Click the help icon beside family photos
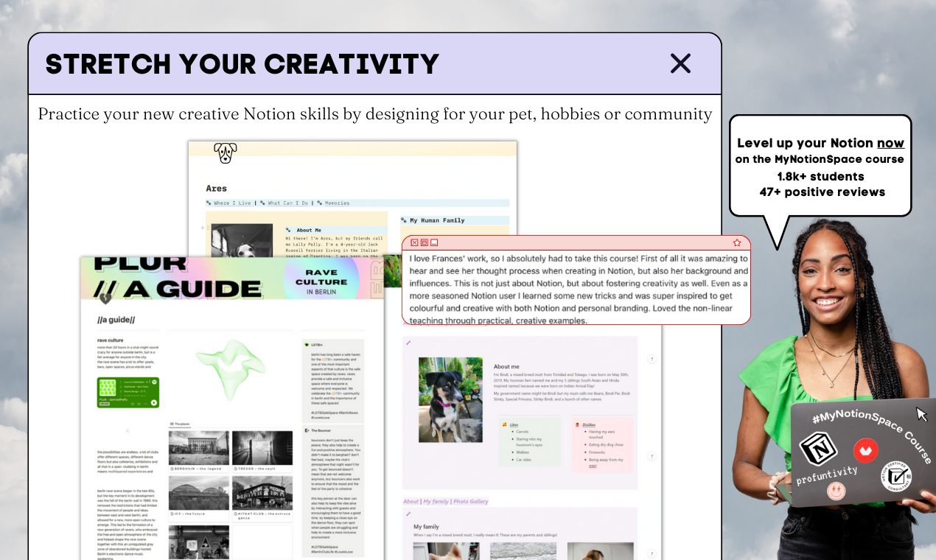 click(x=652, y=553)
